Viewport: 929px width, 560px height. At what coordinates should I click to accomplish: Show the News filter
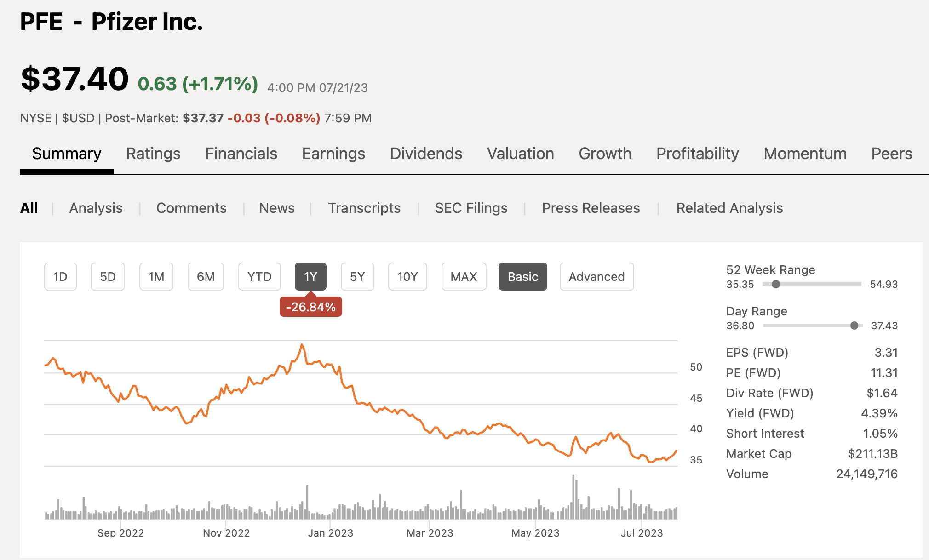276,208
